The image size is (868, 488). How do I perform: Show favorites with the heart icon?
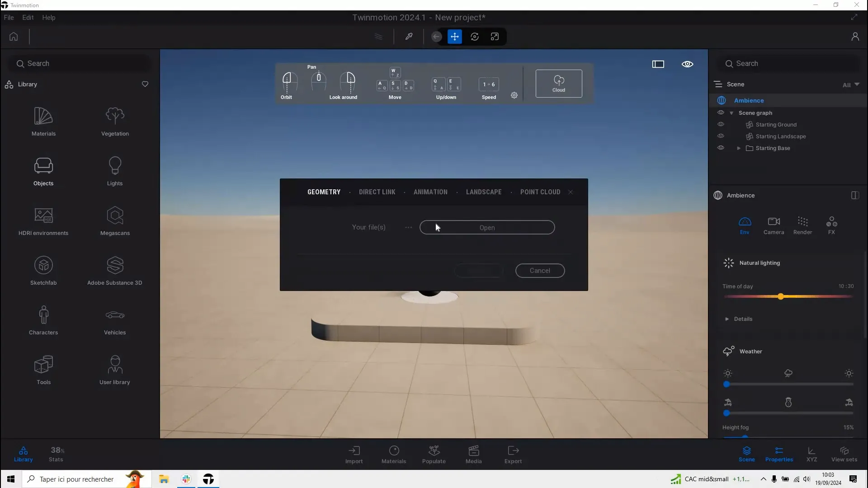point(145,84)
